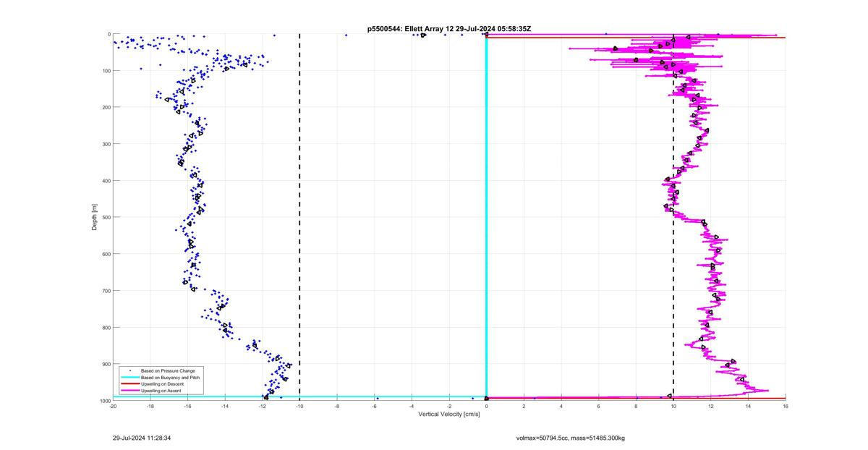Click depth axis tick label '1000'
Viewport: 868px width, 450px height.
(x=104, y=401)
